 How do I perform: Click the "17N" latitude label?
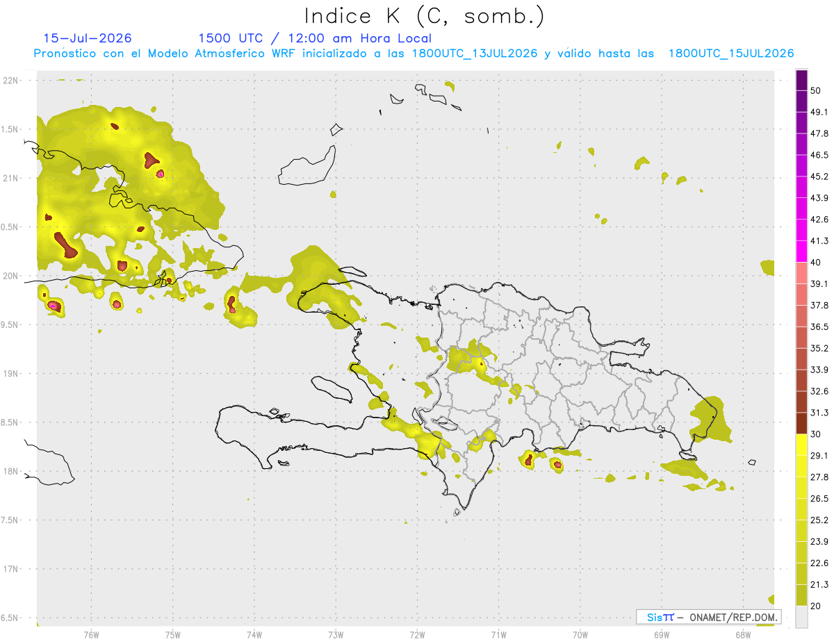[x=10, y=570]
